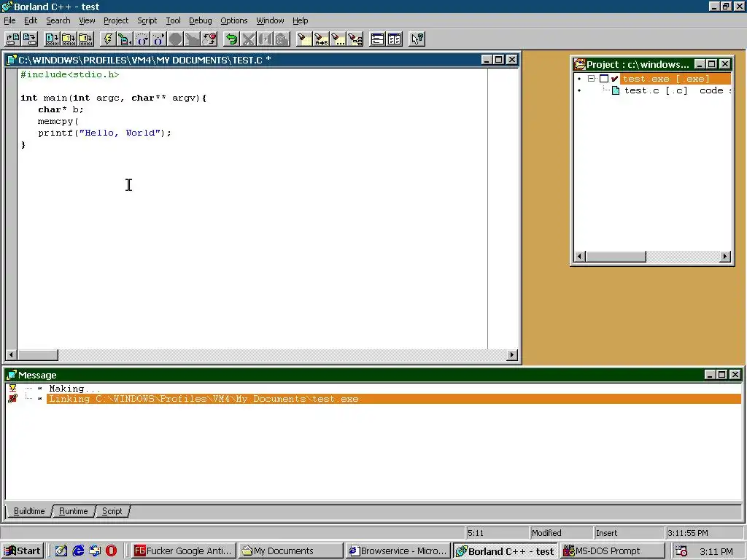Open the Search menu
The width and height of the screenshot is (747, 560).
coord(58,20)
